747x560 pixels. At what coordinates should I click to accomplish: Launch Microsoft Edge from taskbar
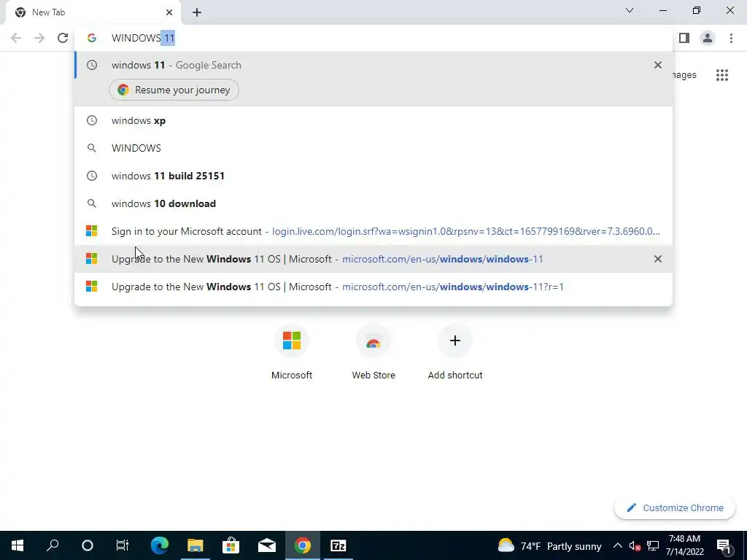point(160,545)
